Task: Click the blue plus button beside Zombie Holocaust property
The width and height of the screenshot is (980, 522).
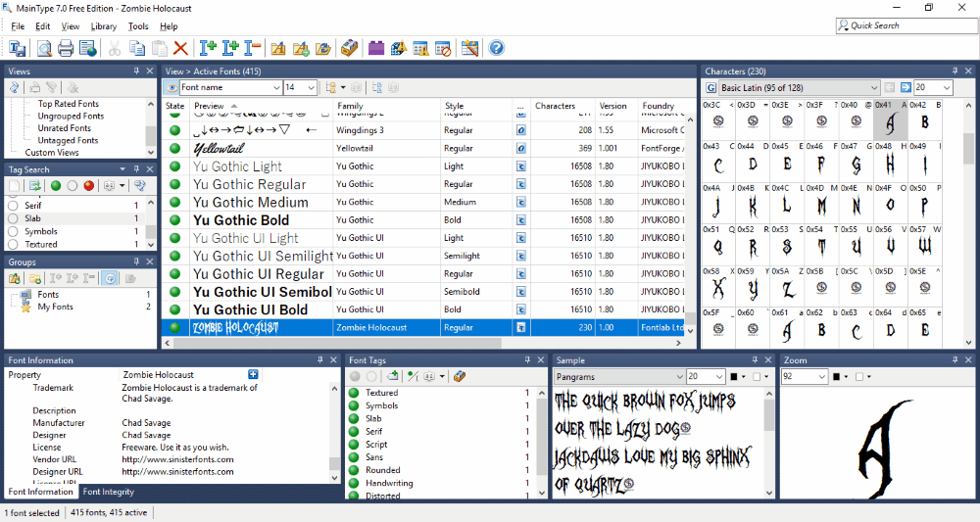Action: 253,374
